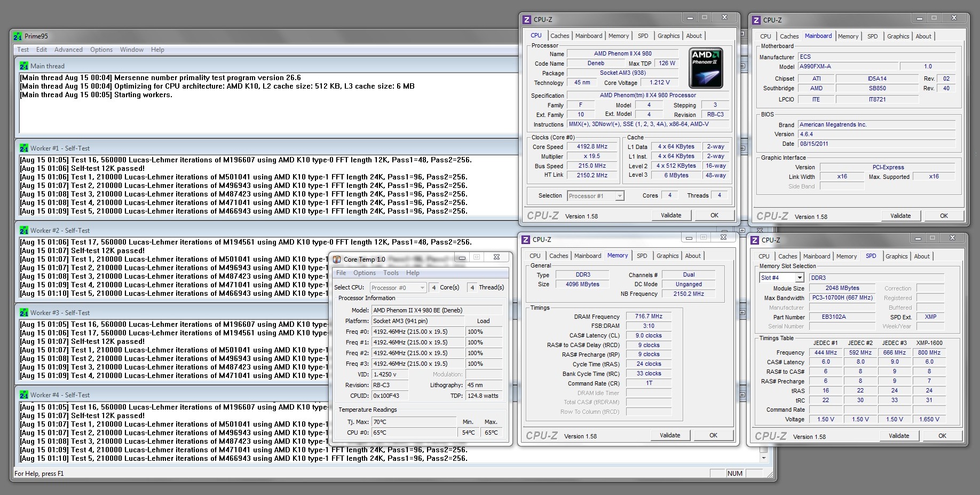Open Core Temp's Help menu

(x=413, y=273)
